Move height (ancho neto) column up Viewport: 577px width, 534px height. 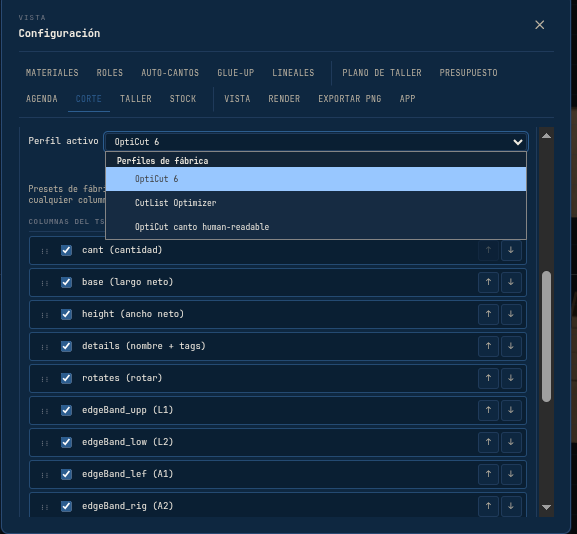click(488, 314)
